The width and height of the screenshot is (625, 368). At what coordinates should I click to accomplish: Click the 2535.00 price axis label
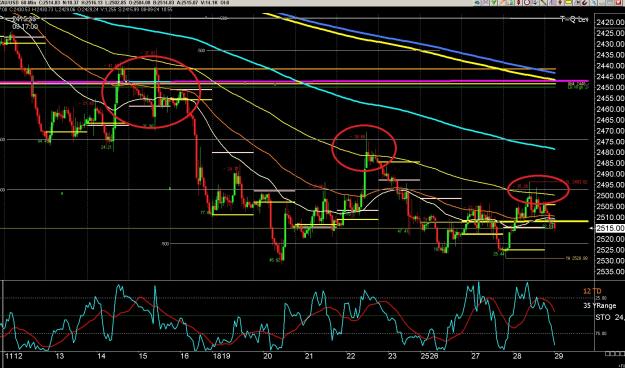(x=611, y=272)
